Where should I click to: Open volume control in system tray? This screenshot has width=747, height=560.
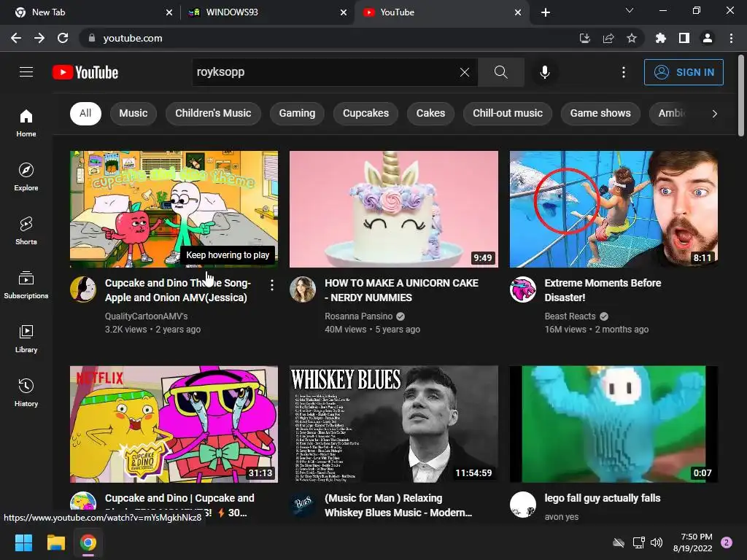(657, 542)
